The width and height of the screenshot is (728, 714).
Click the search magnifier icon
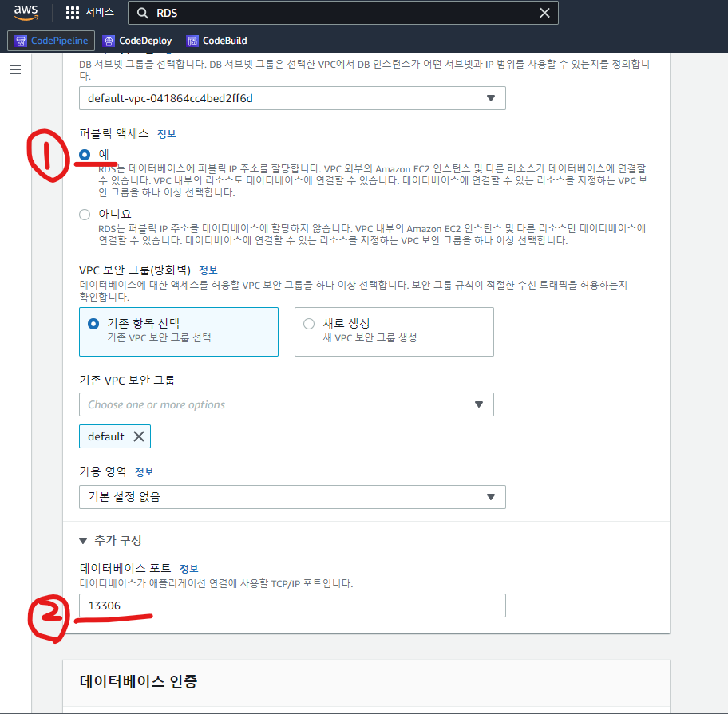(143, 13)
